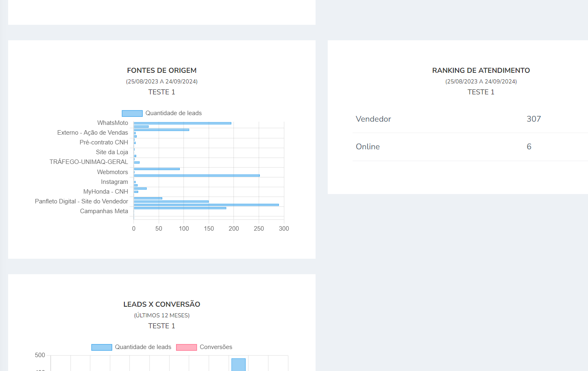This screenshot has width=588, height=371.
Task: Select the Online ranking row
Action: 470,147
